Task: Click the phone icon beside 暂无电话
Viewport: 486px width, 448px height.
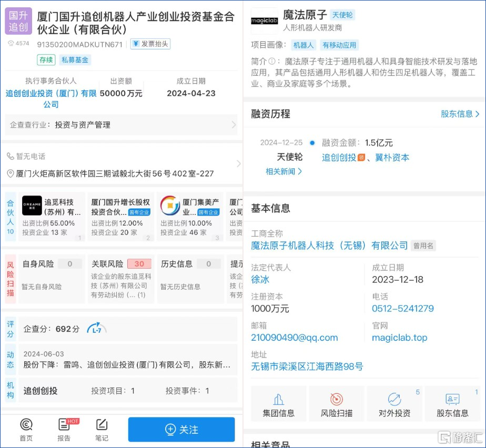Action: point(10,156)
